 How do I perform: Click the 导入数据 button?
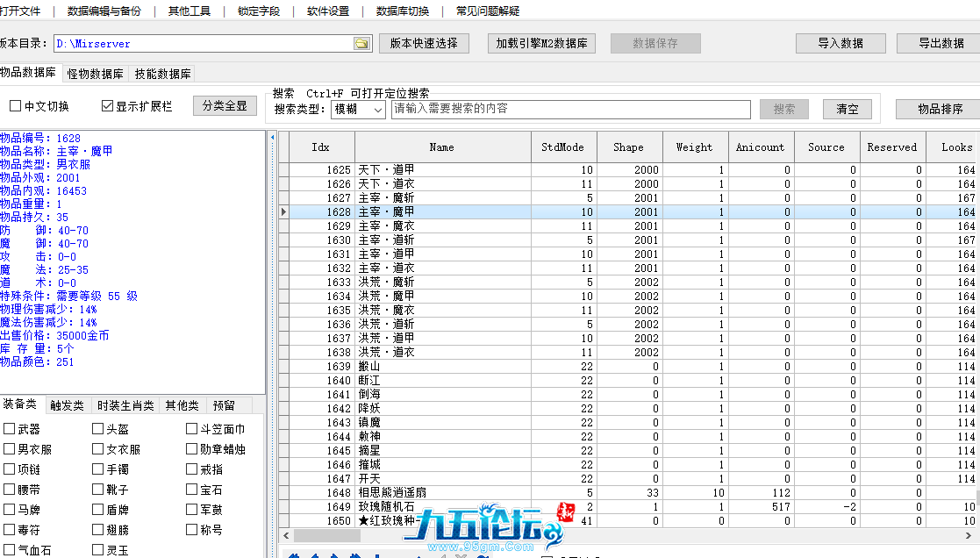[840, 43]
